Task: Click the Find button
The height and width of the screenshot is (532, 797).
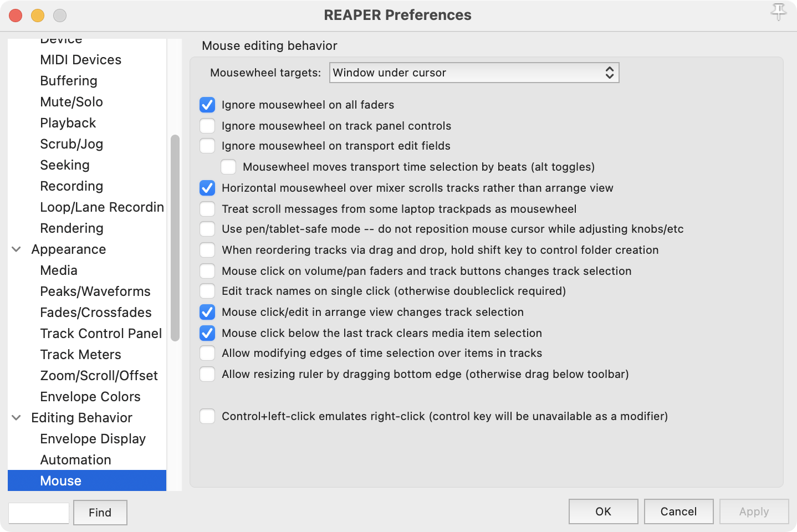Action: pyautogui.click(x=100, y=513)
